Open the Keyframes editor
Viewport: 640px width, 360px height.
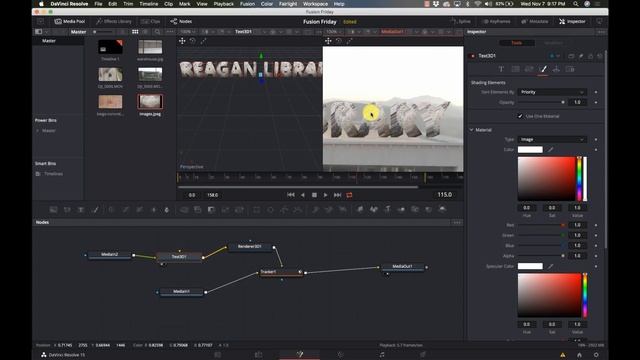pyautogui.click(x=496, y=21)
